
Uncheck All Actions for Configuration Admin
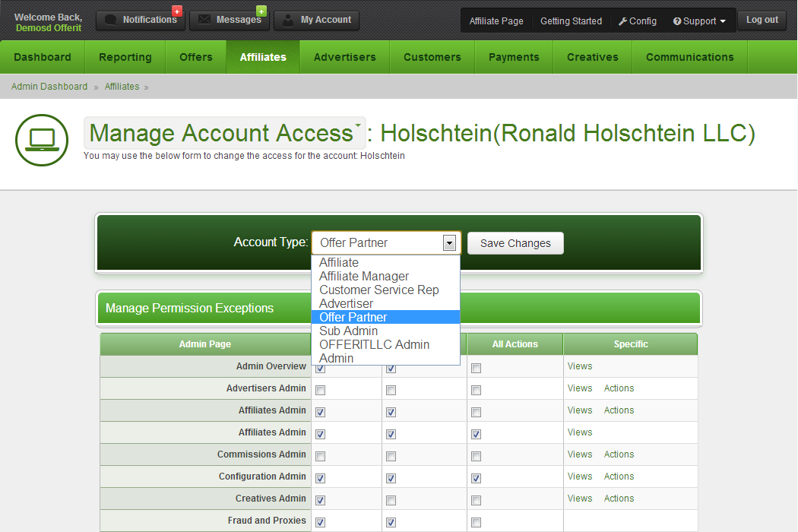tap(476, 479)
